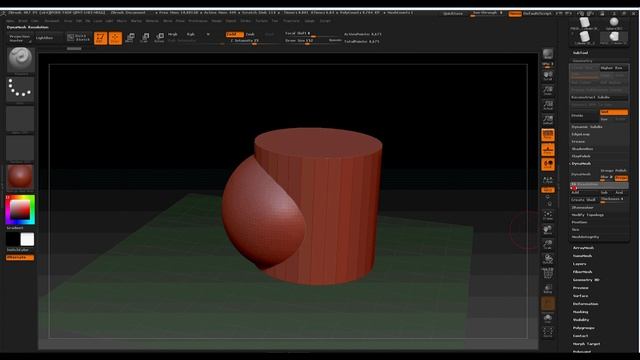This screenshot has height=360, width=640.
Task: Click the right-shelf Scale view icon
Action: pyautogui.click(x=548, y=244)
